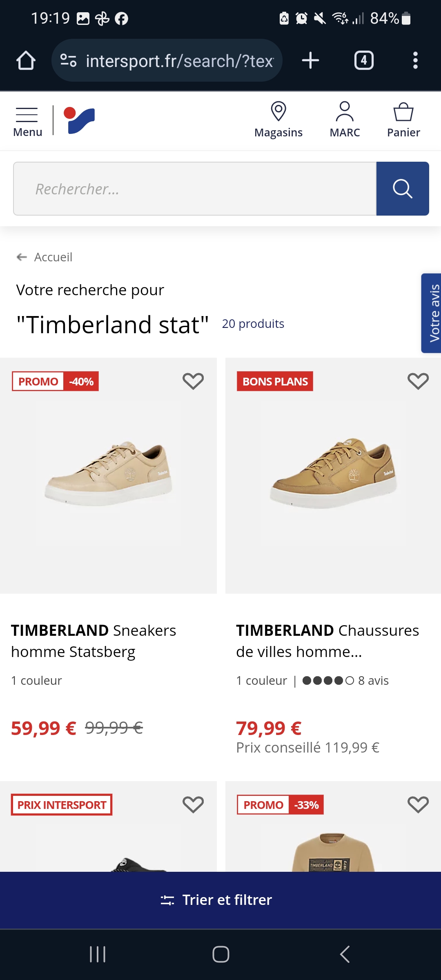Favorite the Prix Intersport product heart
This screenshot has width=441, height=980.
193,805
